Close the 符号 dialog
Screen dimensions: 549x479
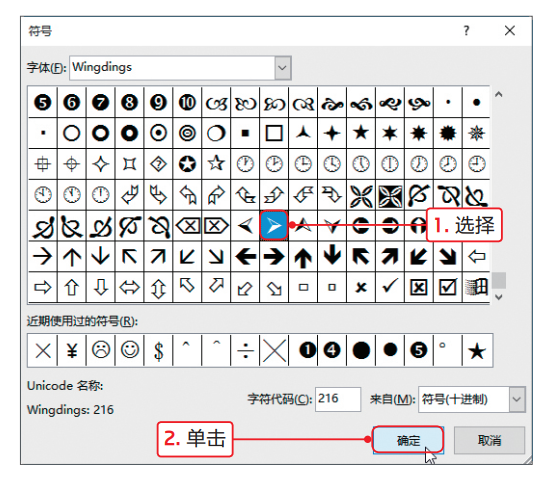[x=510, y=30]
